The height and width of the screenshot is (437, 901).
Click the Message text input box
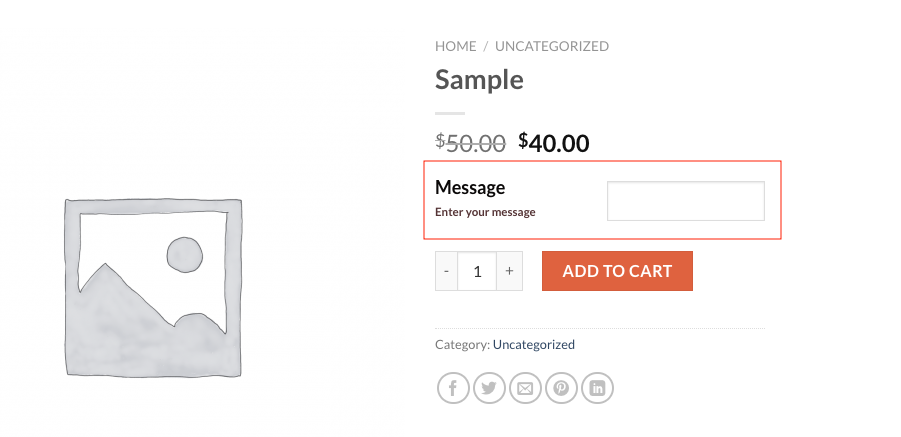[686, 201]
